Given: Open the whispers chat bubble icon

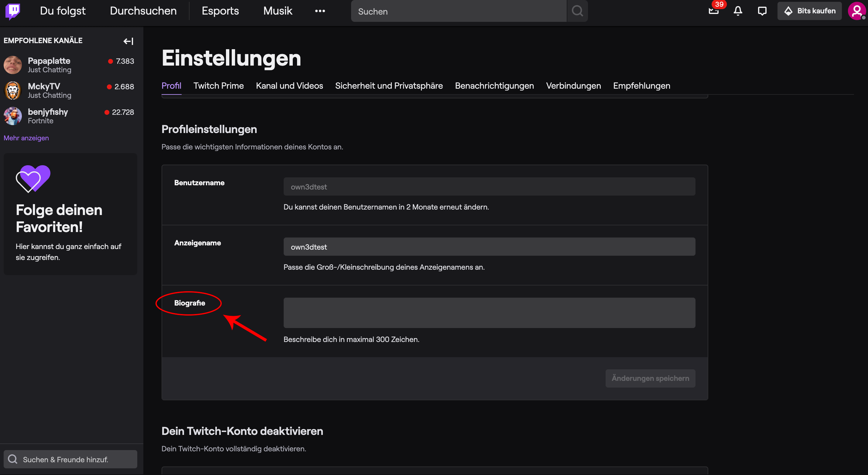Looking at the screenshot, I should point(762,11).
